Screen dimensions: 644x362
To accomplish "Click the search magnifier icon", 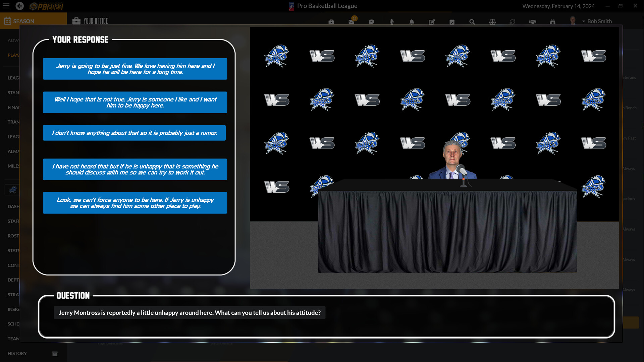I will [472, 21].
